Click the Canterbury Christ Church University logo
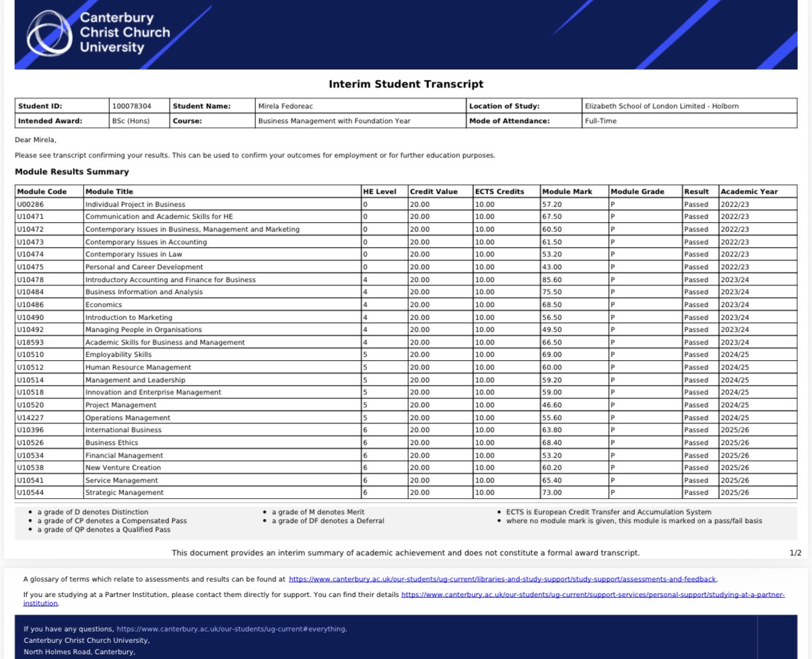 click(98, 32)
